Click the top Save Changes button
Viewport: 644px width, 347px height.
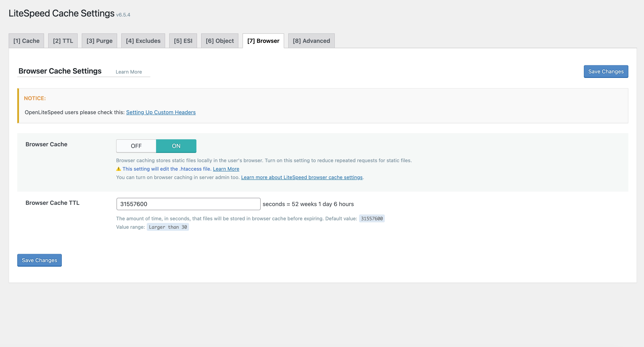click(x=606, y=72)
